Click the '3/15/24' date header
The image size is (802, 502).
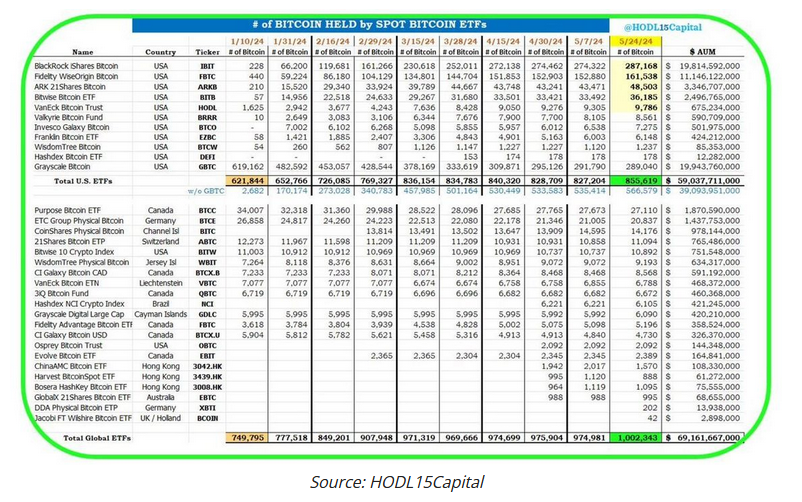(x=418, y=41)
